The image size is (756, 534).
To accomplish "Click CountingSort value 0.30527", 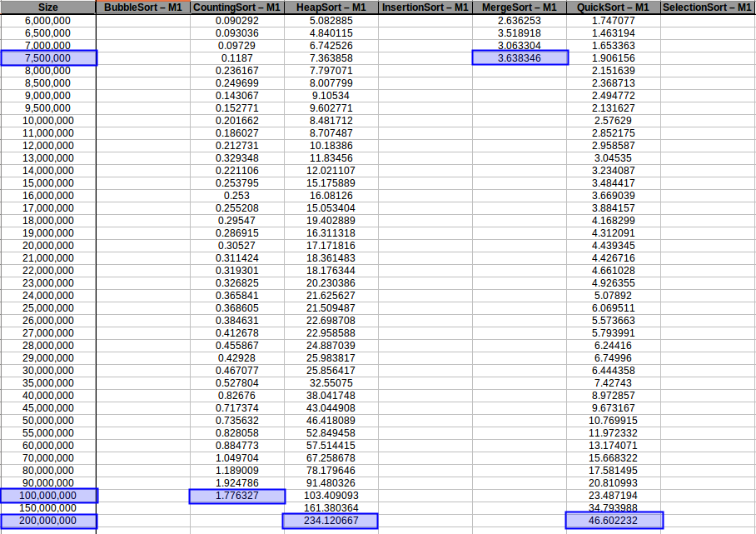I will click(236, 246).
